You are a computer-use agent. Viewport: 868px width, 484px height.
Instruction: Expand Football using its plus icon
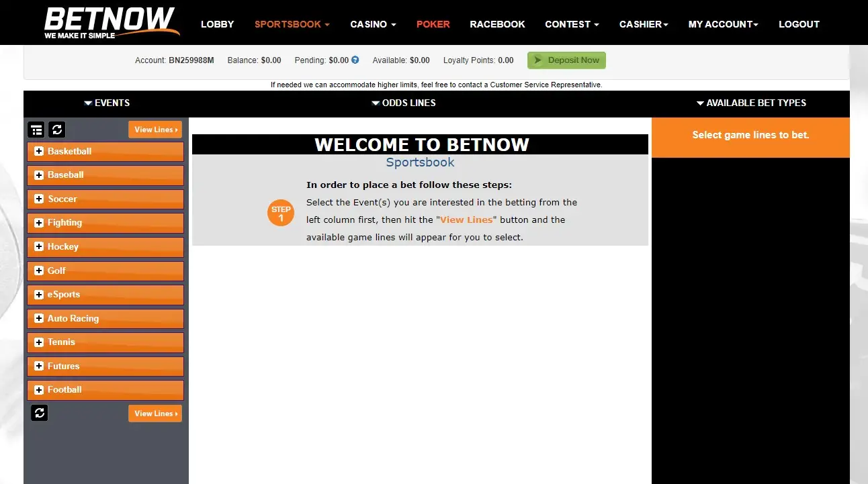click(x=39, y=389)
